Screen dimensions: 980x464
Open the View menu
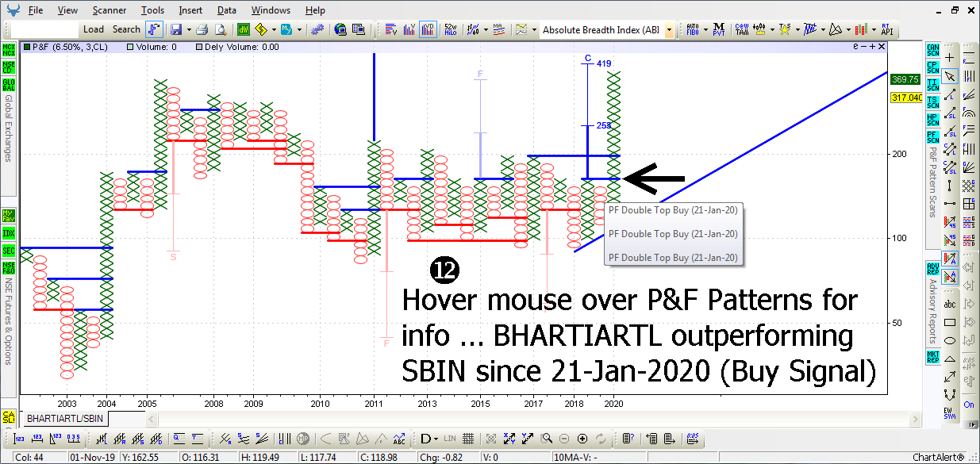pos(67,10)
